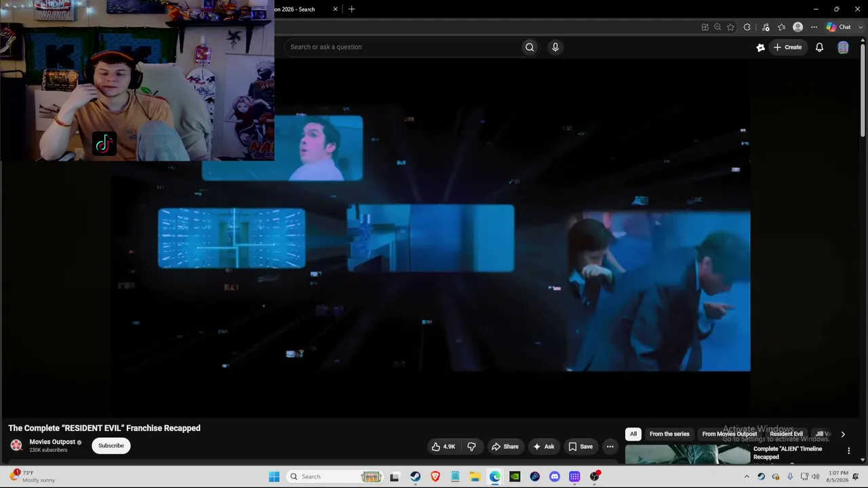Open the split screen icon in address bar
Screen dimensions: 868x488
(x=705, y=27)
